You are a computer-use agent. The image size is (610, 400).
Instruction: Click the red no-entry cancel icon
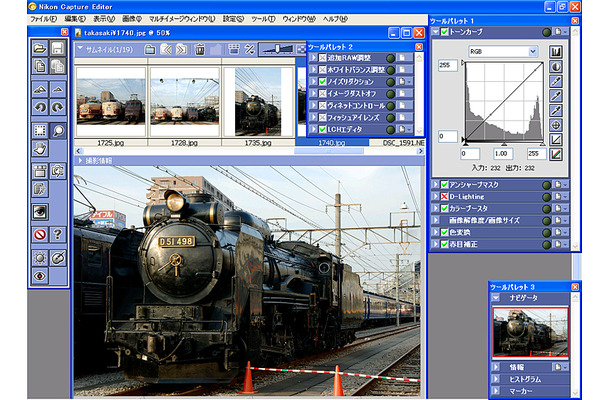coord(40,235)
